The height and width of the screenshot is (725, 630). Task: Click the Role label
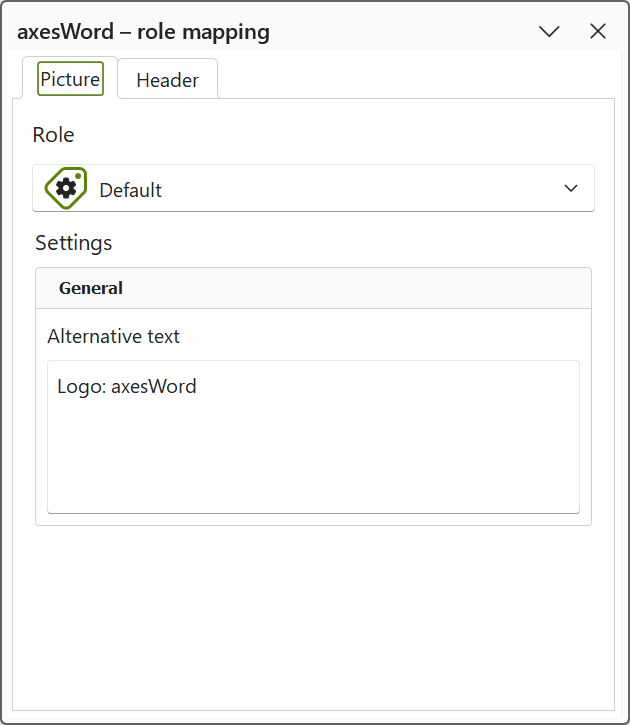[x=53, y=135]
